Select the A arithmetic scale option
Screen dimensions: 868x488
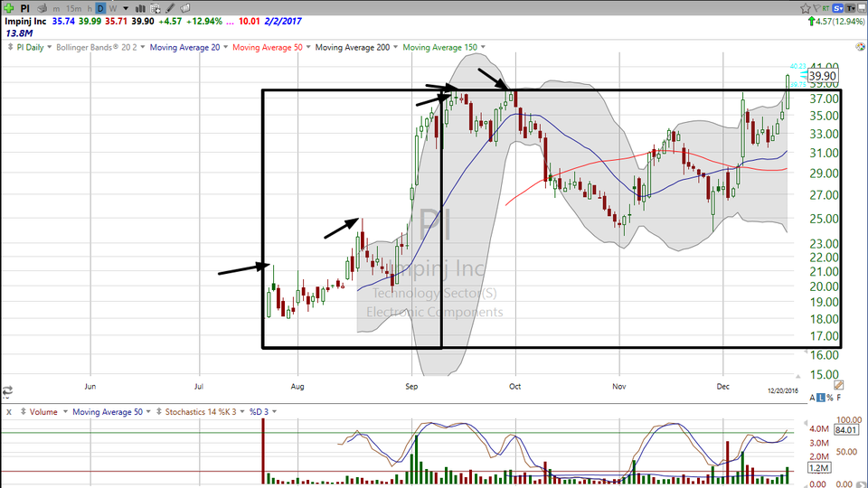[x=812, y=398]
